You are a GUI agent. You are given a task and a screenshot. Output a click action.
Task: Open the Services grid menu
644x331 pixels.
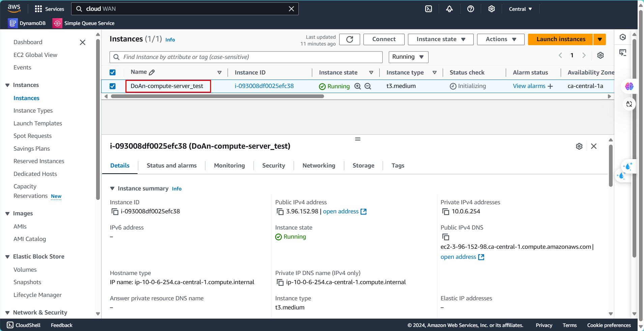coord(49,9)
